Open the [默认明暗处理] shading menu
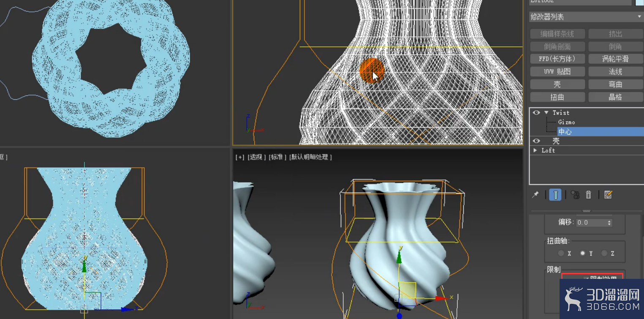 tap(310, 157)
